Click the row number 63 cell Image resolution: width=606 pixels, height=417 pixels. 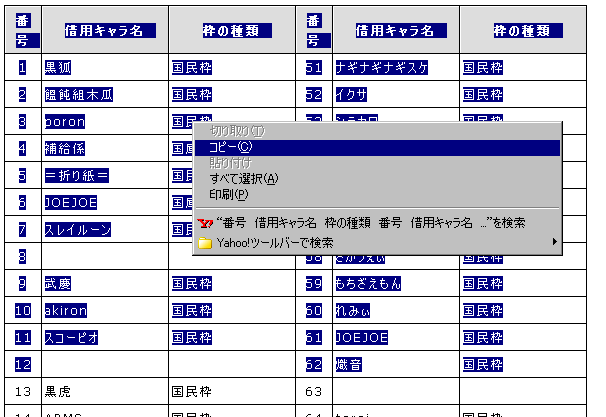(x=314, y=391)
